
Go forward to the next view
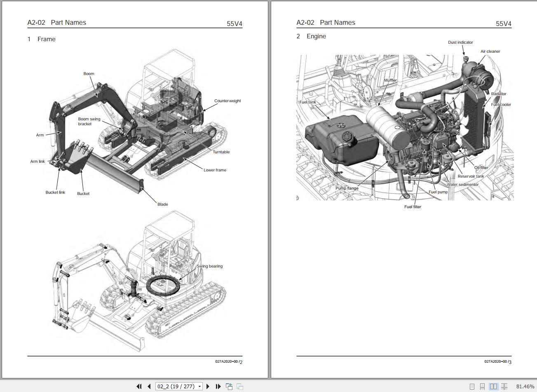[239, 386]
